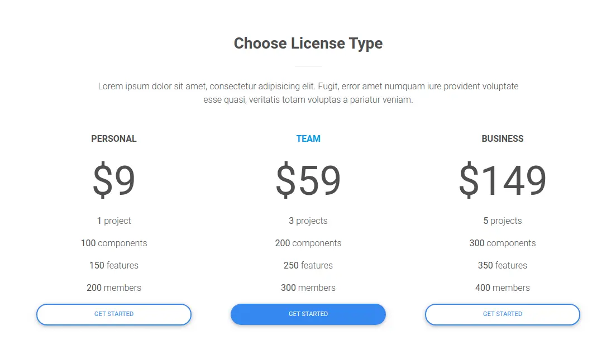
Task: Click the $149 price
Action: [x=502, y=180]
